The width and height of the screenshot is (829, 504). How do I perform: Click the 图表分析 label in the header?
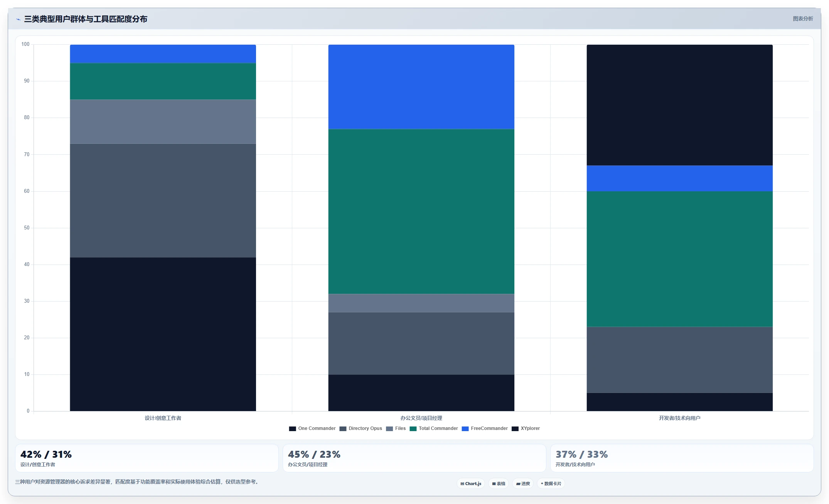[x=803, y=19]
